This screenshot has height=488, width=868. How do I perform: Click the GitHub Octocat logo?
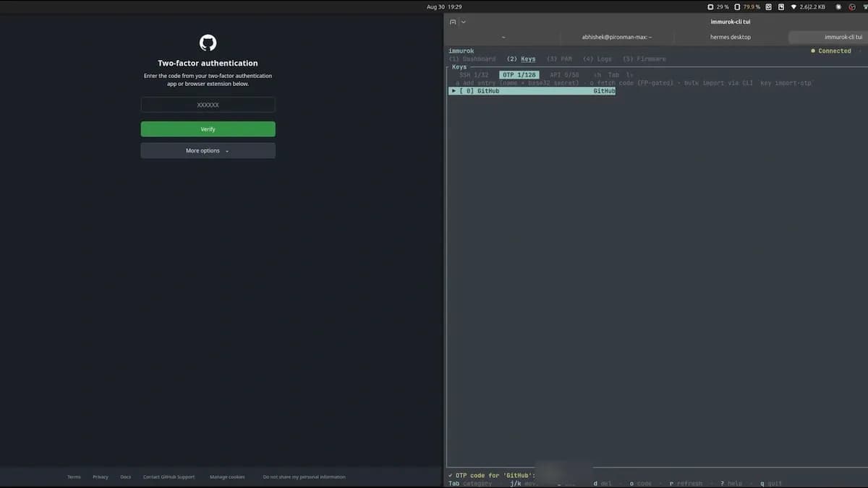pos(208,43)
